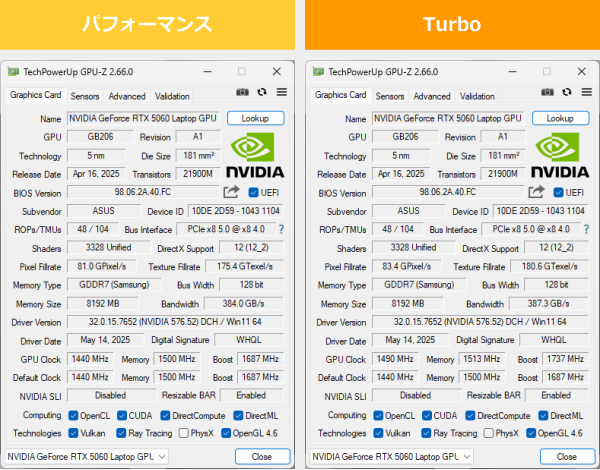Viewport: 600px width, 470px height.
Task: Click the screenshot camera icon in right GPU-Z window
Action: pyautogui.click(x=547, y=92)
